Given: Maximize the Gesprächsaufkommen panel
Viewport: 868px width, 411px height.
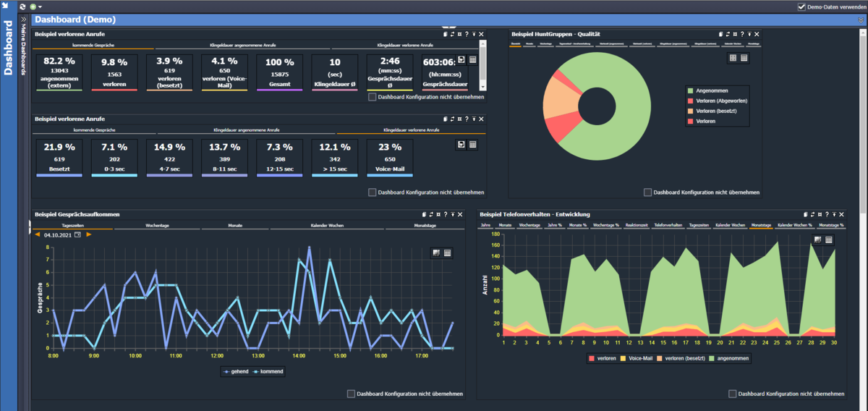Looking at the screenshot, I should pyautogui.click(x=439, y=215).
